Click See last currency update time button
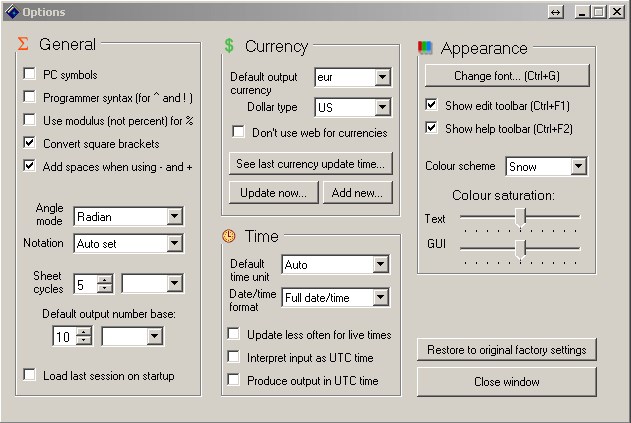 pyautogui.click(x=311, y=163)
